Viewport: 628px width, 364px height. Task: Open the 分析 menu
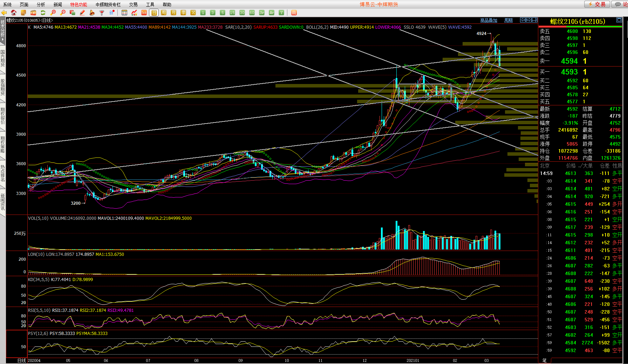click(41, 5)
